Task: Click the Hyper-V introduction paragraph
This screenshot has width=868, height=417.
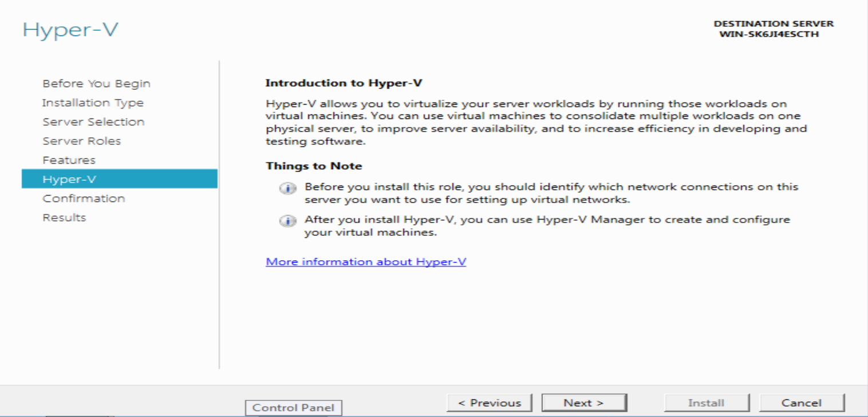Action: tap(536, 122)
